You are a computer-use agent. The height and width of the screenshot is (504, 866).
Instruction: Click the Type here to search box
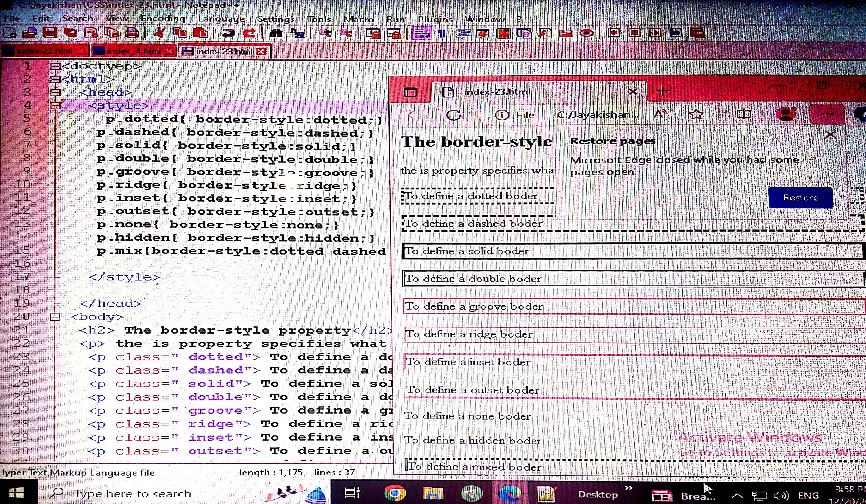coord(132,494)
